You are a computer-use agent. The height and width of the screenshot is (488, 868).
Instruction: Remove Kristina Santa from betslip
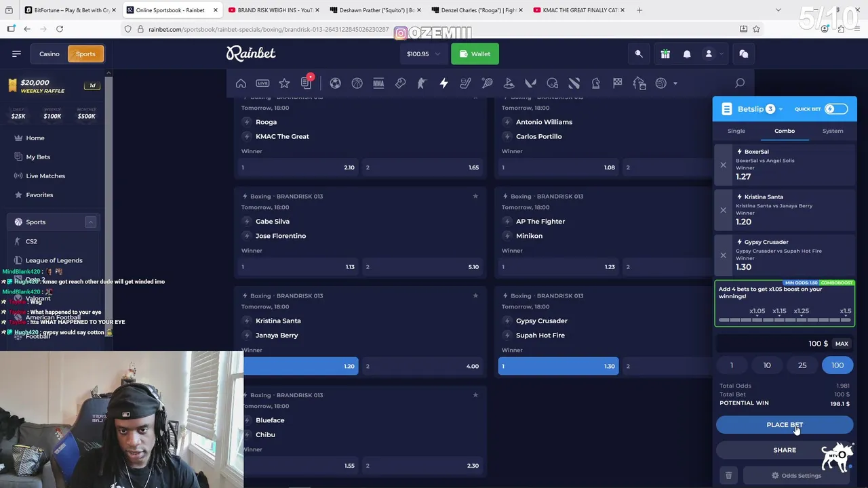[723, 210]
